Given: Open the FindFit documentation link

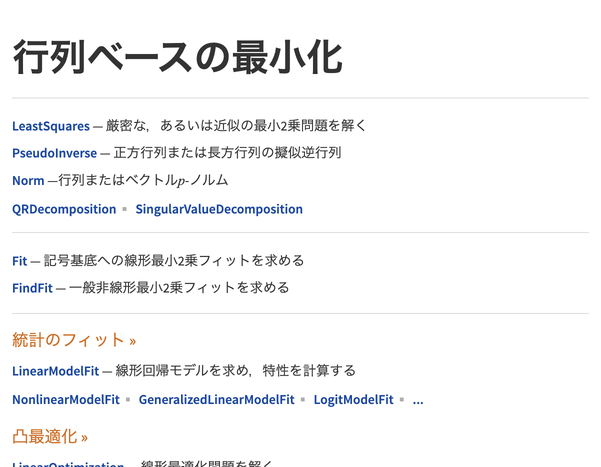Looking at the screenshot, I should (x=34, y=288).
